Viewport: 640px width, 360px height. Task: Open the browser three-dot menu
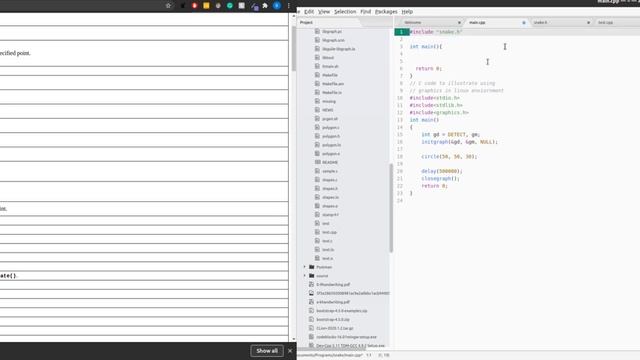click(289, 6)
